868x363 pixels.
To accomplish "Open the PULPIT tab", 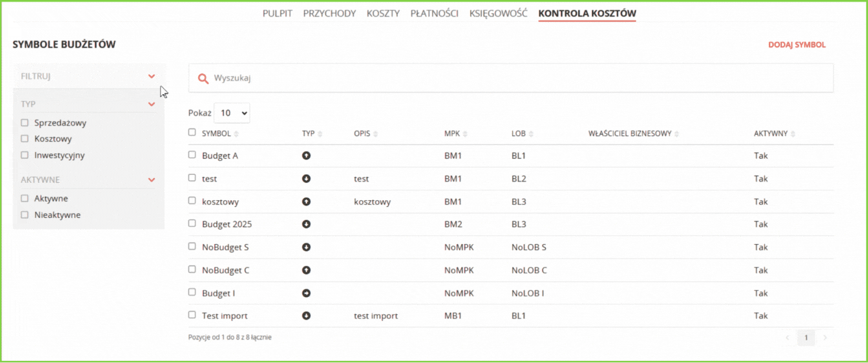I will (x=277, y=13).
